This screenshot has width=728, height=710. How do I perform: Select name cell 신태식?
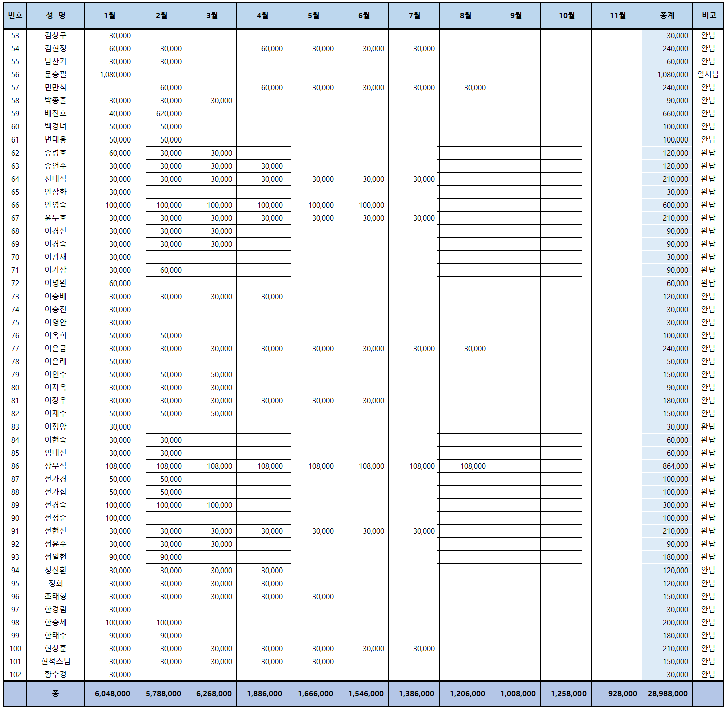[x=56, y=179]
